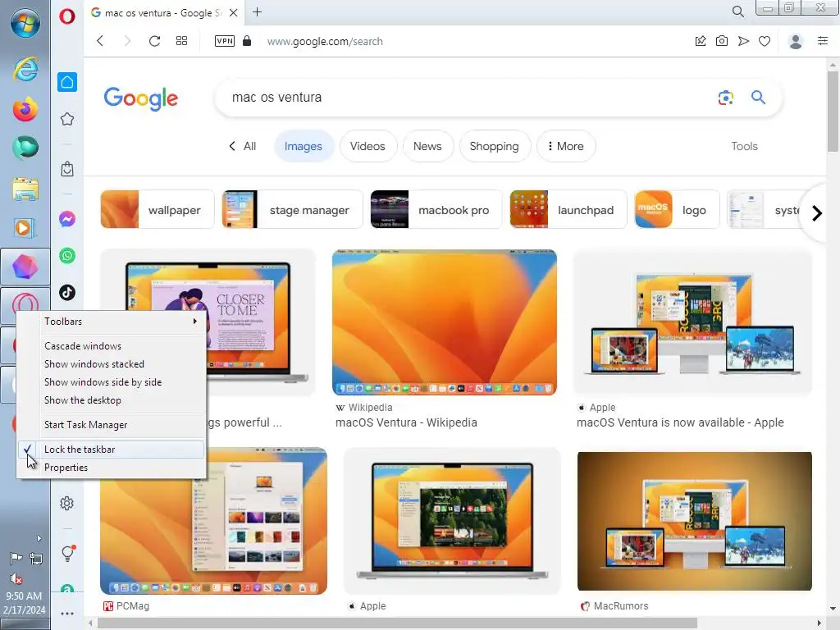This screenshot has height=630, width=840.
Task: Switch to News results
Action: pyautogui.click(x=427, y=146)
